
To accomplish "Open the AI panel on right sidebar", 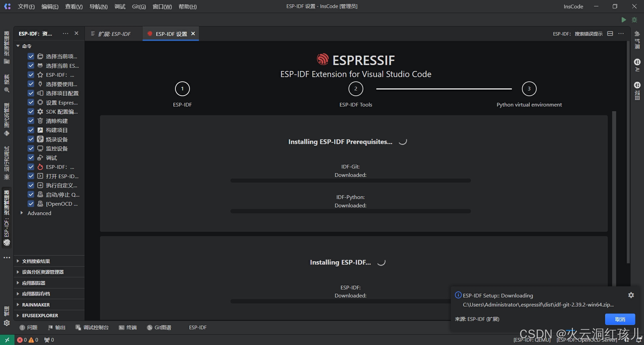I will [637, 65].
